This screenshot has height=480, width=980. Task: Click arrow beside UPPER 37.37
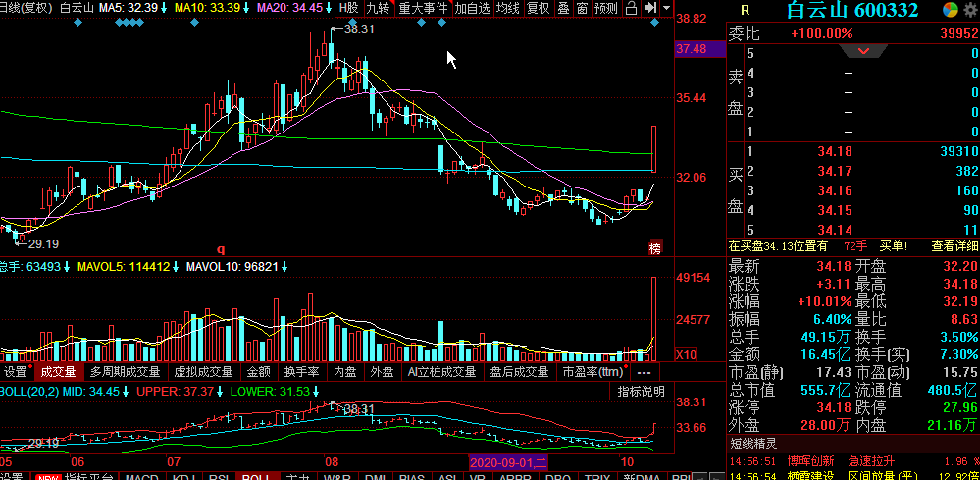(x=220, y=392)
